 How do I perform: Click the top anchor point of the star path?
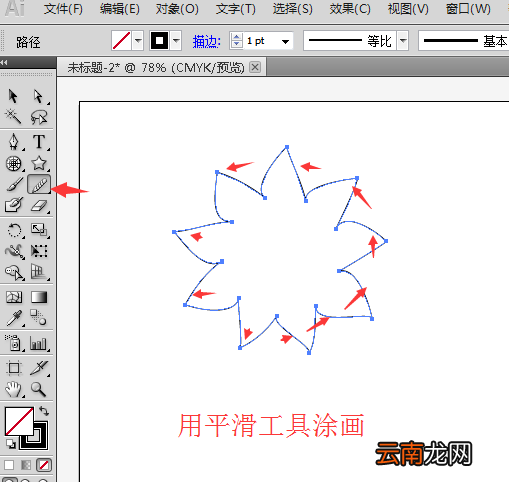tap(287, 147)
